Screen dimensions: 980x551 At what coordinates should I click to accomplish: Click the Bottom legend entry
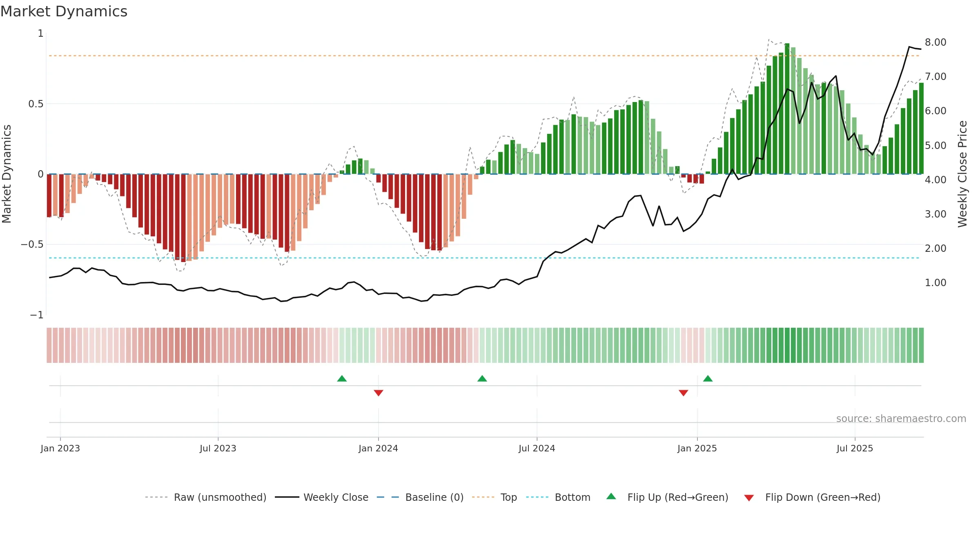[558, 497]
